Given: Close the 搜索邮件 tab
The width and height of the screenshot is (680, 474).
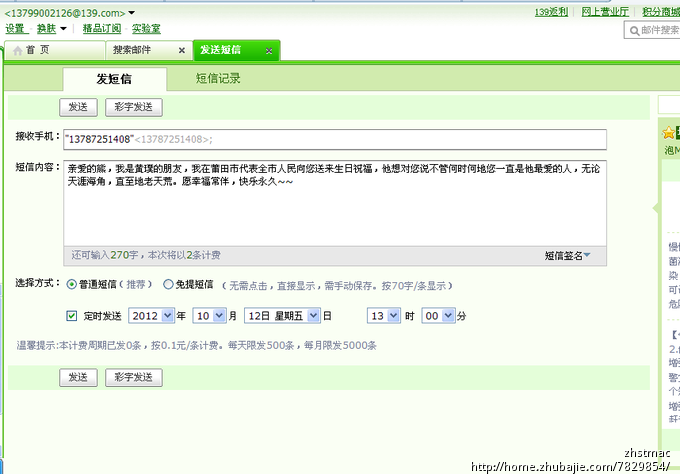Looking at the screenshot, I should [182, 50].
